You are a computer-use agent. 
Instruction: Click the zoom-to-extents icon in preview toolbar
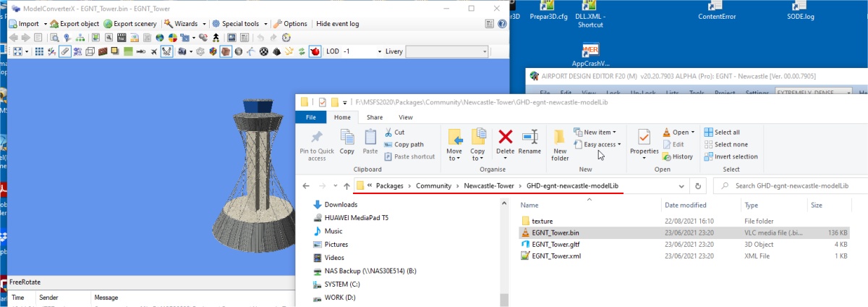click(x=17, y=51)
